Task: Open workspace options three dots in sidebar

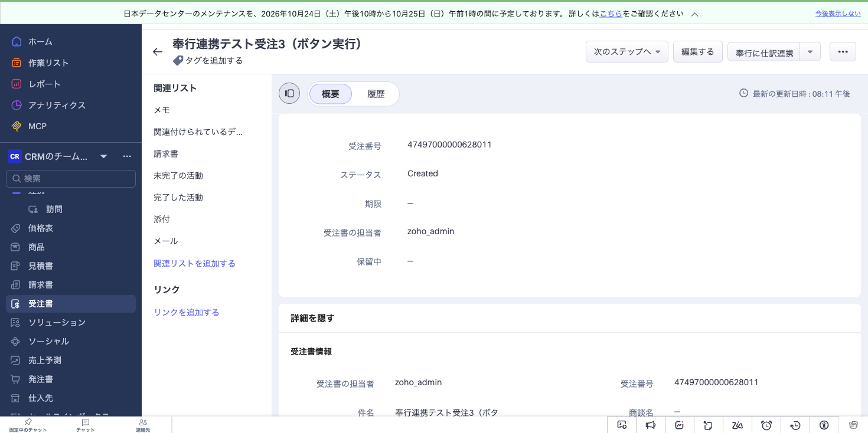Action: pyautogui.click(x=127, y=156)
